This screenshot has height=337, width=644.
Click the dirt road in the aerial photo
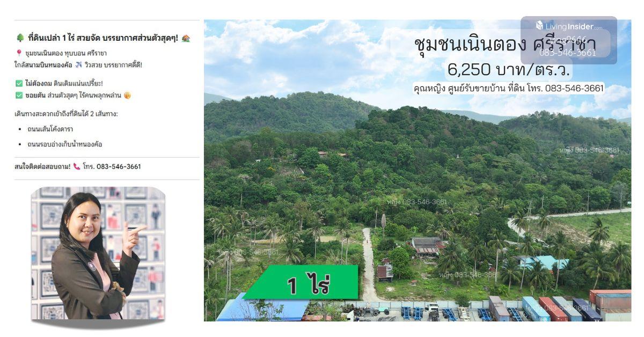(368, 263)
